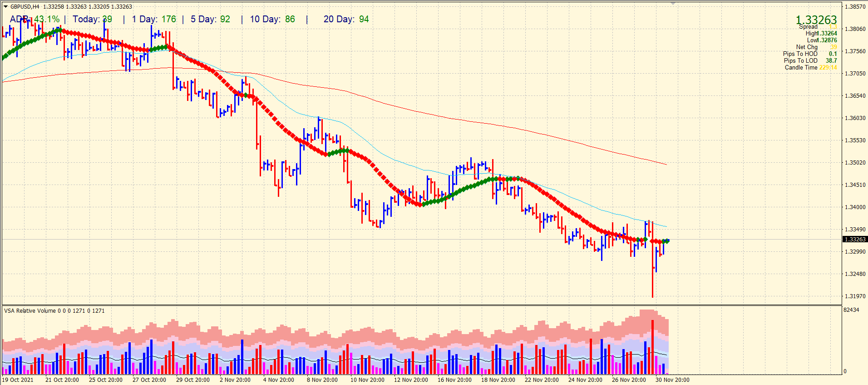868x385 pixels.
Task: Click the '19 Oct 2021' time axis label
Action: pos(18,380)
